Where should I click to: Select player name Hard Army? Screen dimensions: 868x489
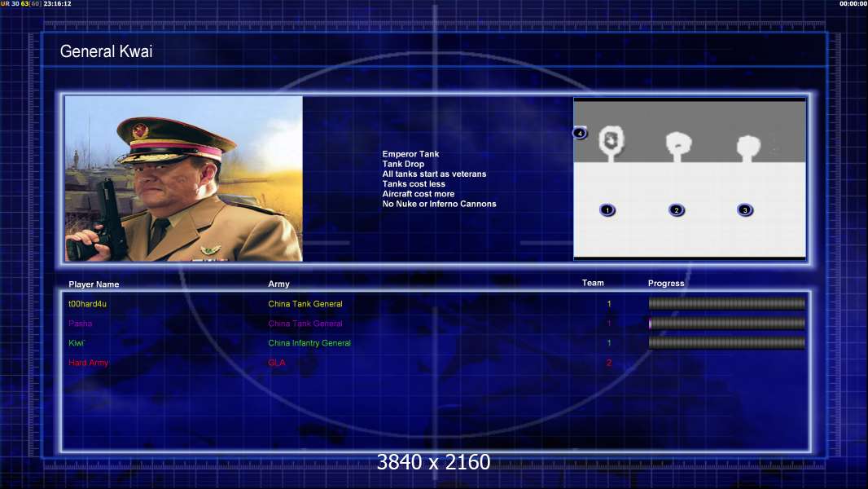88,363
